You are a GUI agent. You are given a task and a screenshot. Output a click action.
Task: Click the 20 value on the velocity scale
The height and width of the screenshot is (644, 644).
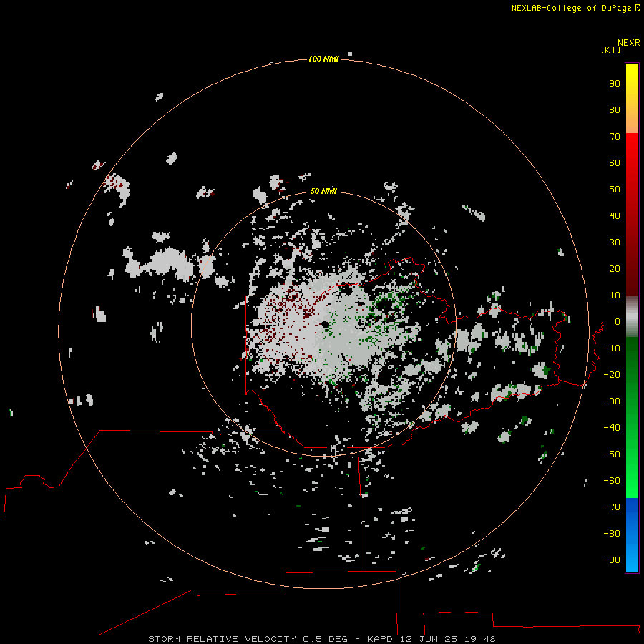[615, 268]
